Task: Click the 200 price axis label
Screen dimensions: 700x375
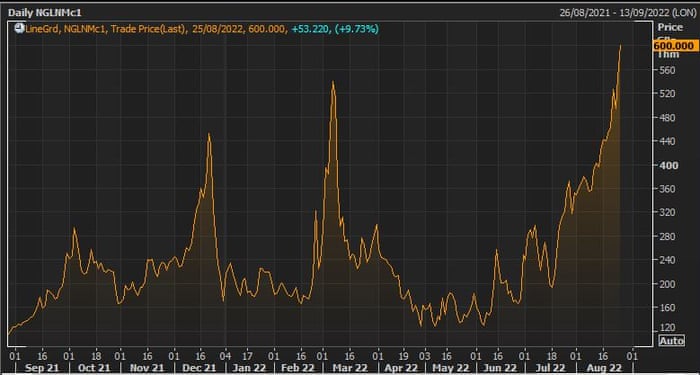Action: click(666, 284)
